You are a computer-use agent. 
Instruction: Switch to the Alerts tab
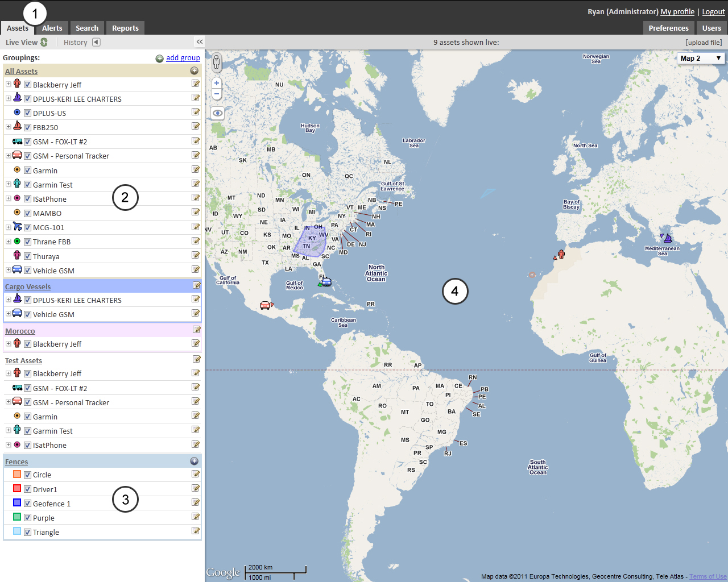[x=52, y=28]
